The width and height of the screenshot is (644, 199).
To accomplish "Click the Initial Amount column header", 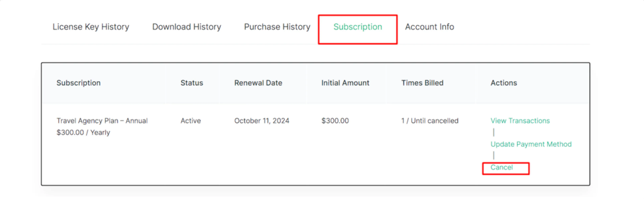I will coord(345,83).
